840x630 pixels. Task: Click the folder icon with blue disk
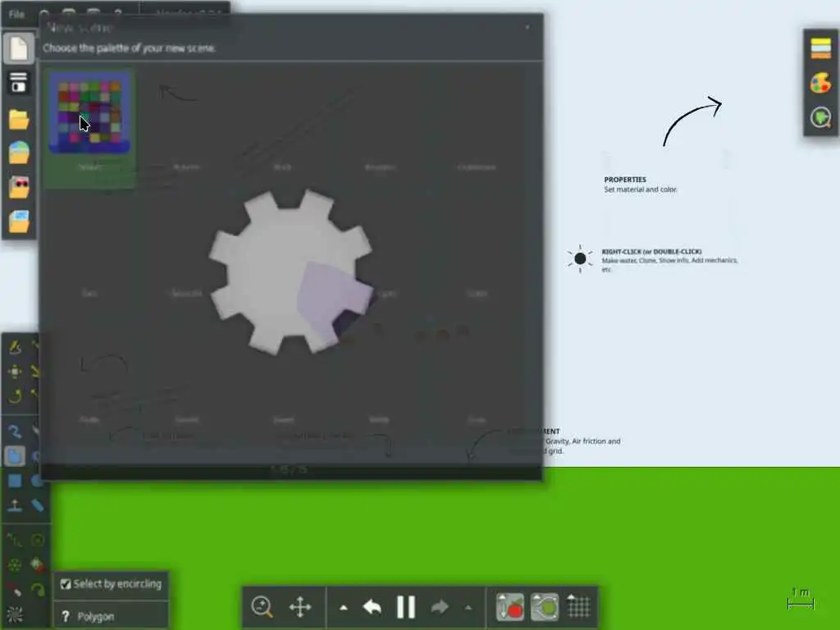tap(19, 221)
